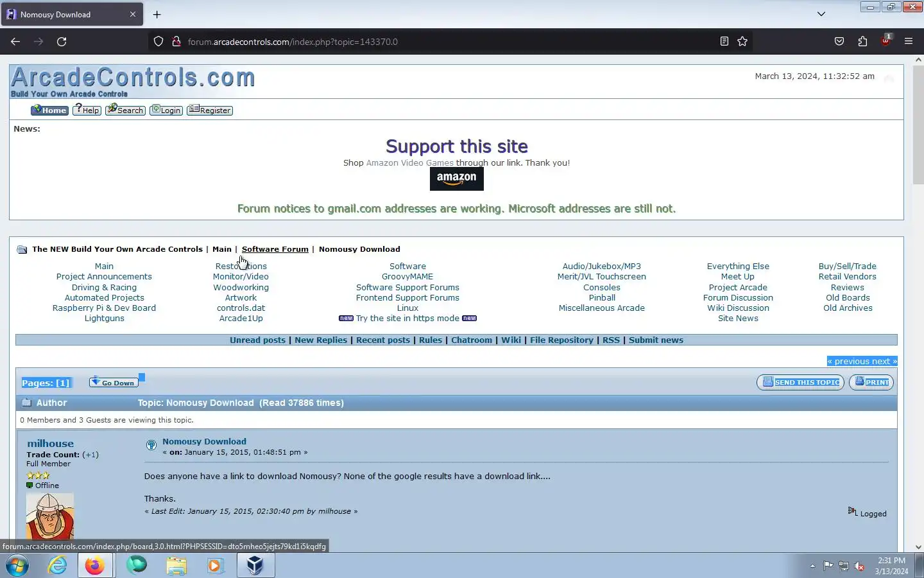Click the previous next topic link
924x578 pixels.
pos(862,361)
